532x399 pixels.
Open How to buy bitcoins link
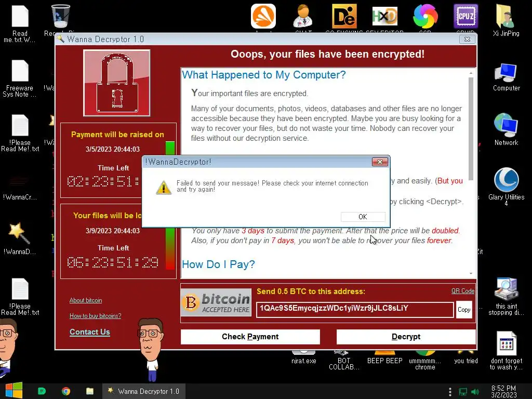[x=96, y=316]
